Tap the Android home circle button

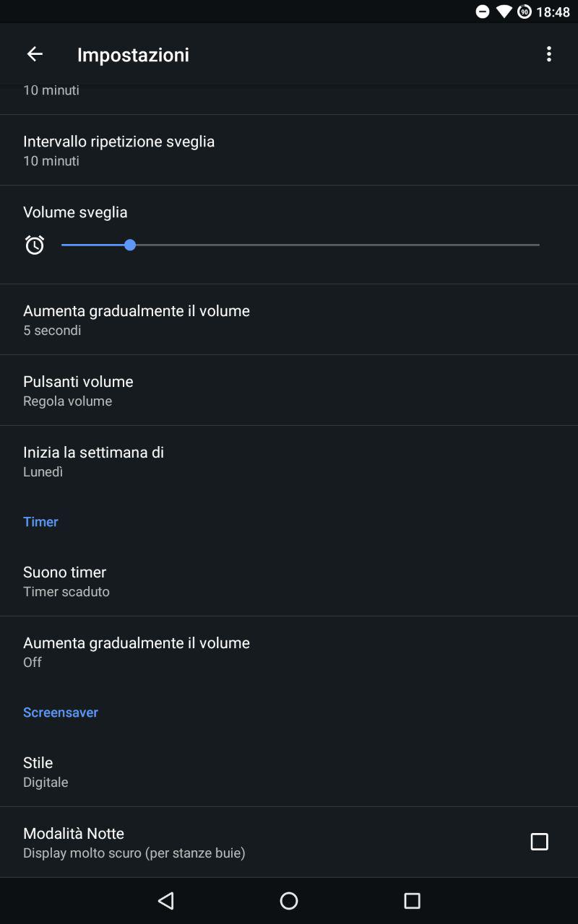(289, 900)
